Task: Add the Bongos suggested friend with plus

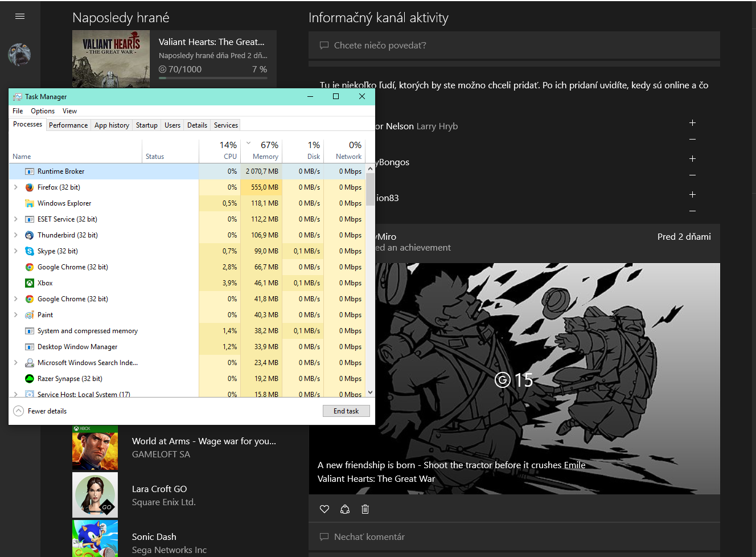Action: pyautogui.click(x=692, y=159)
